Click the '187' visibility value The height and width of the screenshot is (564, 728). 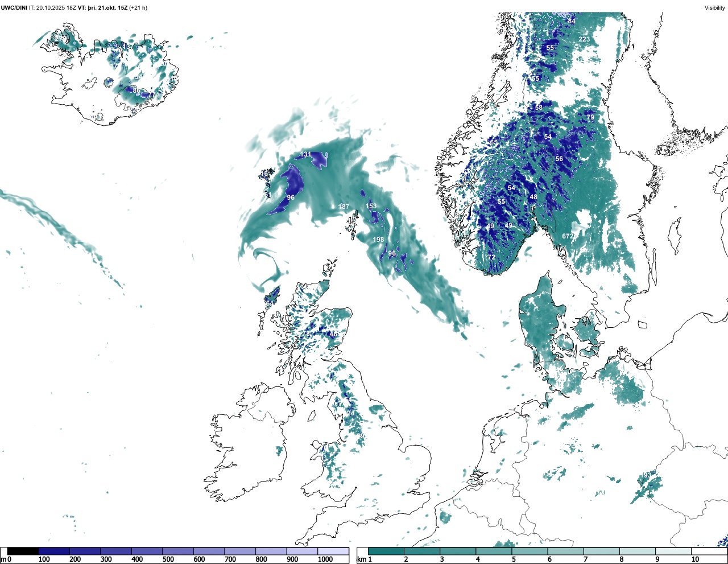[344, 207]
